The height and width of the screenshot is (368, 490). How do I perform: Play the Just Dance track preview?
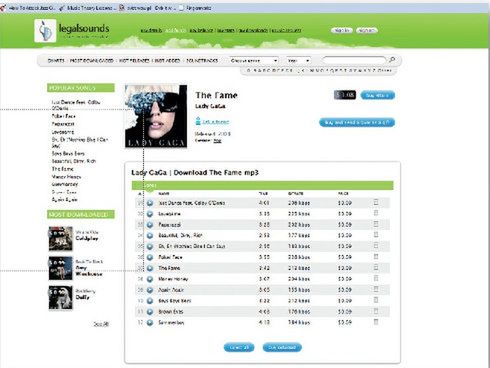click(x=150, y=203)
